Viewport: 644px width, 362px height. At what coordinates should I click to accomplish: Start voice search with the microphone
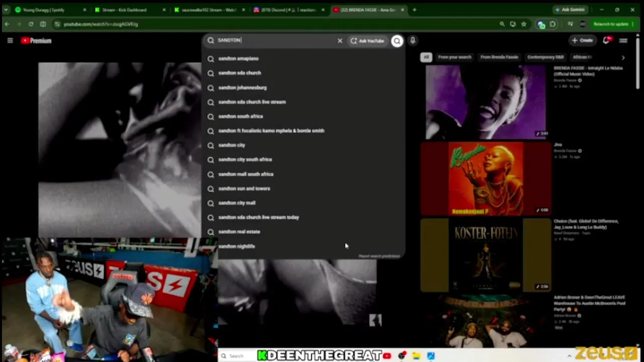pyautogui.click(x=413, y=41)
